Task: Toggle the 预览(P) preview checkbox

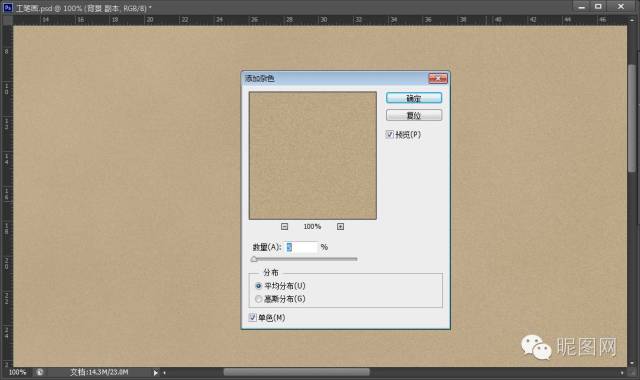Action: click(390, 134)
